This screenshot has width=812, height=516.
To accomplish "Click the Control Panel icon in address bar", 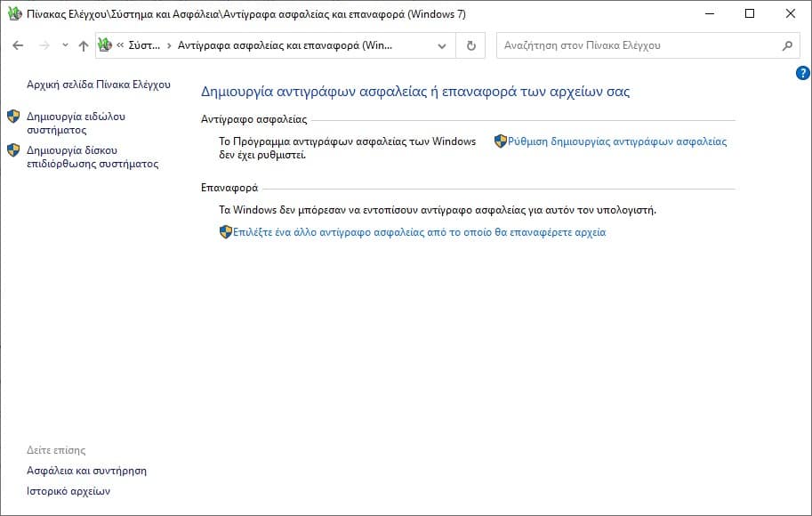I will (105, 45).
